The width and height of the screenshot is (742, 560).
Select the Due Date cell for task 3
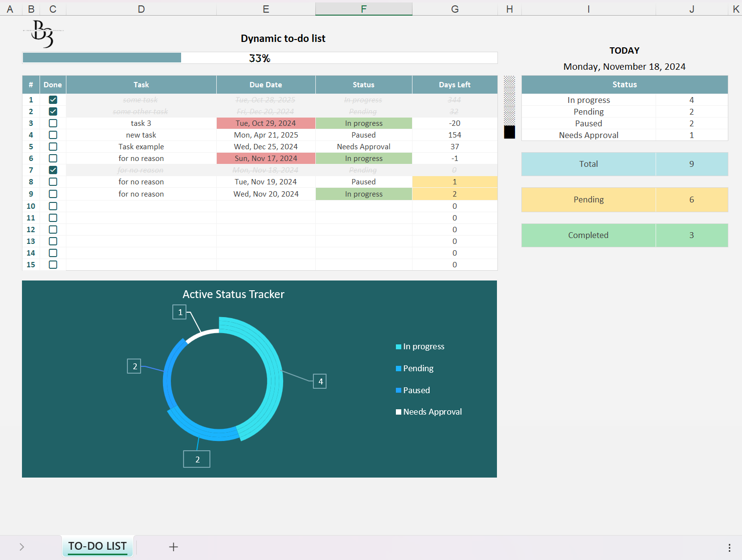tap(266, 123)
